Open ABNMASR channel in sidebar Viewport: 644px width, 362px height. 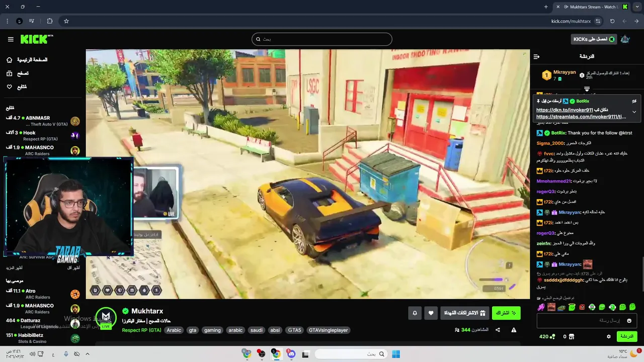(x=43, y=121)
